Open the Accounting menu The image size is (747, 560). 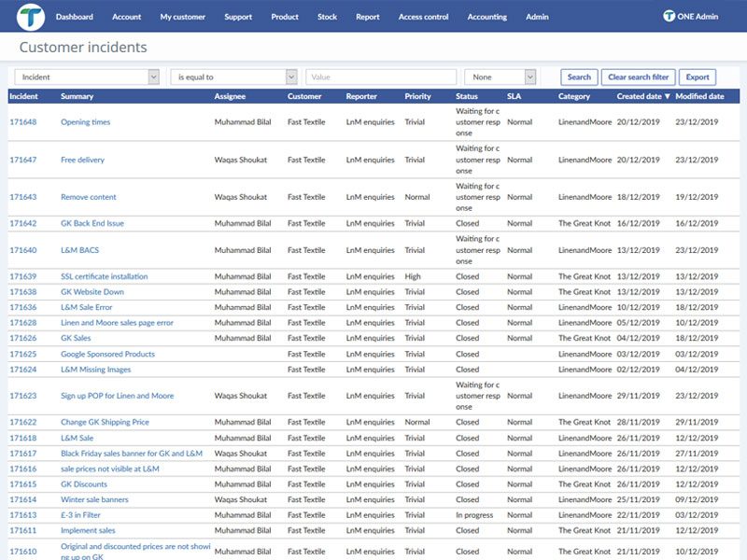tap(486, 17)
